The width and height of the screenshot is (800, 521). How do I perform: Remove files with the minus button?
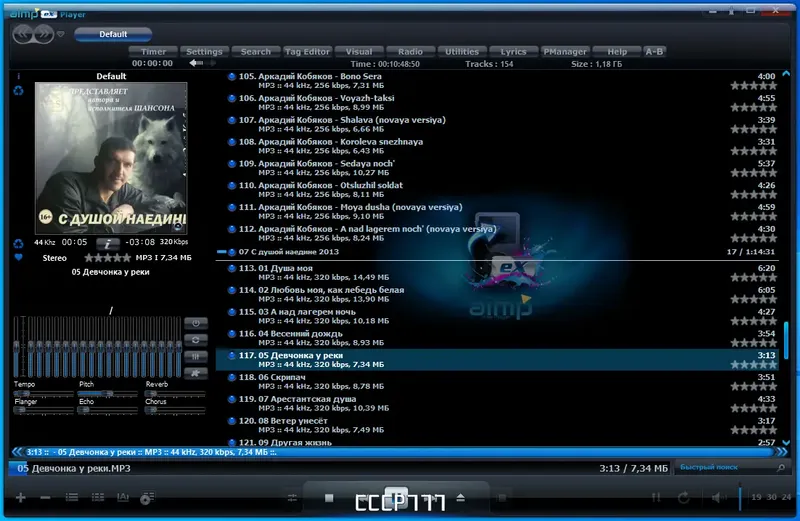(45, 497)
